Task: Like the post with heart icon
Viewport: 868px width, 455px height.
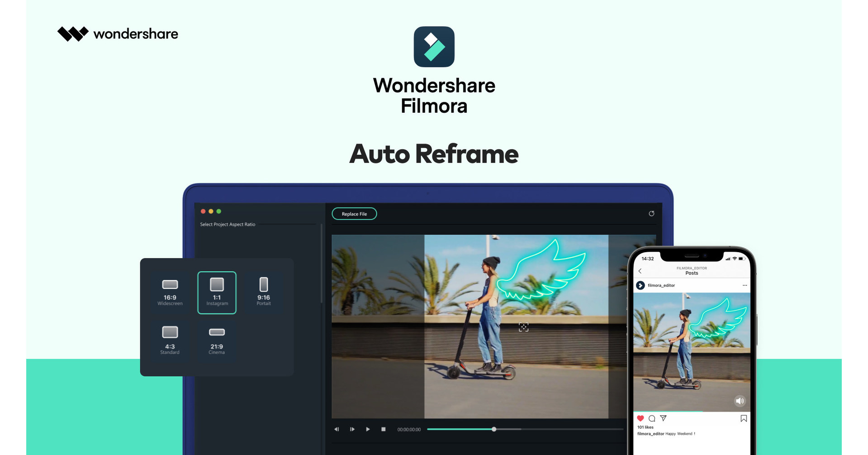Action: (x=640, y=418)
